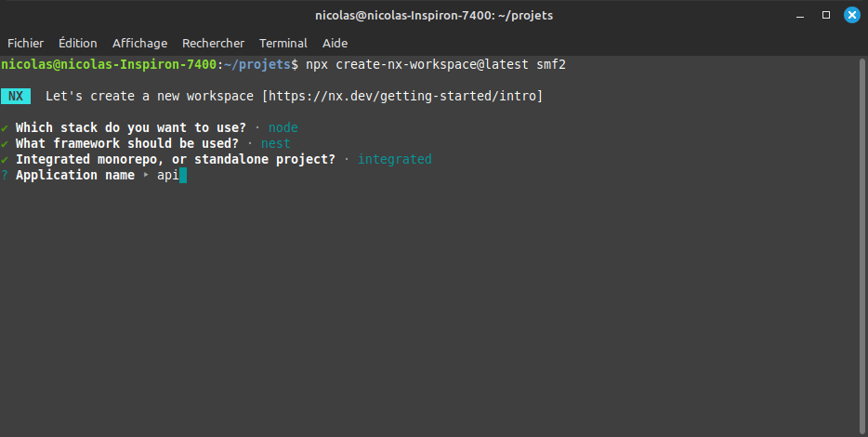
Task: Open the Terminal menu
Action: [283, 43]
